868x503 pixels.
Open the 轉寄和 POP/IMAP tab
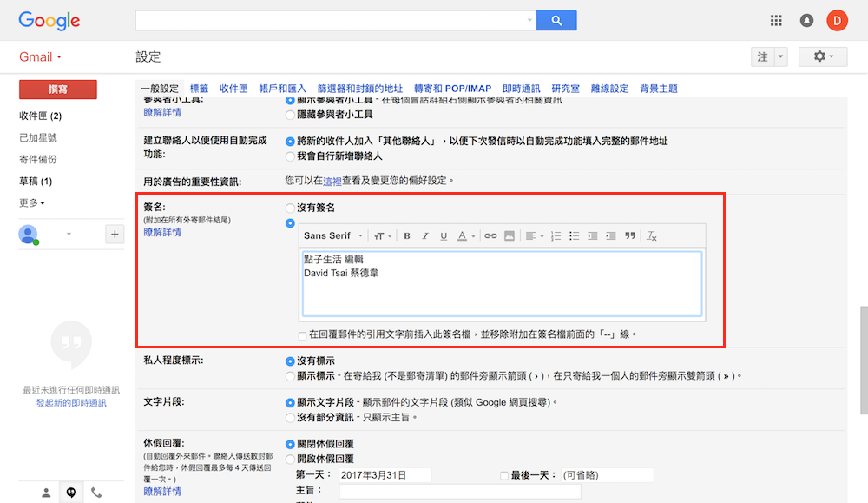pos(452,89)
